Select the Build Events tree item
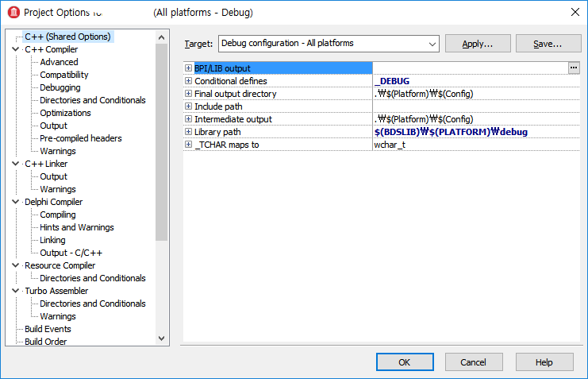 [48, 329]
